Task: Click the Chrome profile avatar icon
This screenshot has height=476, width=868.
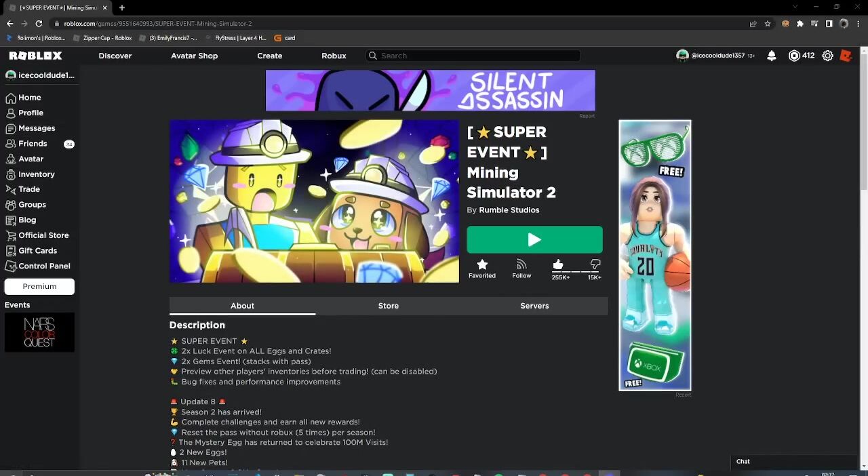Action: coord(844,23)
